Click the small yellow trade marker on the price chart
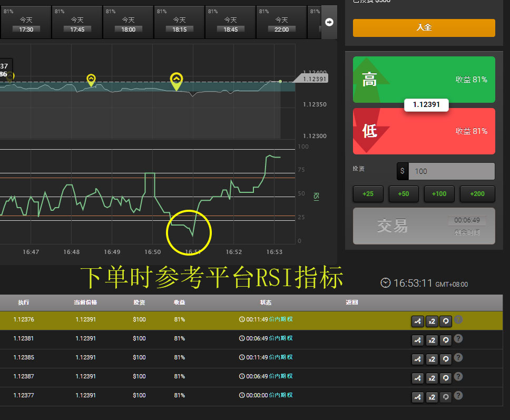The height and width of the screenshot is (420, 510). coord(91,80)
